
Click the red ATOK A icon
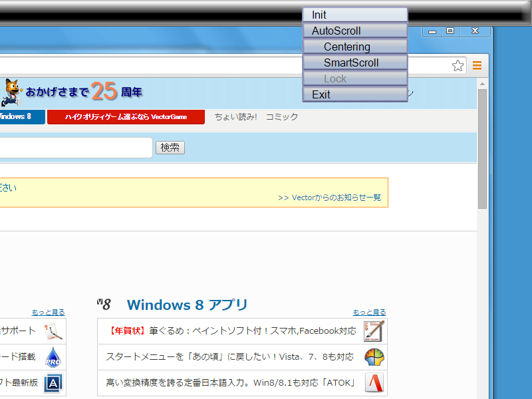tap(374, 383)
